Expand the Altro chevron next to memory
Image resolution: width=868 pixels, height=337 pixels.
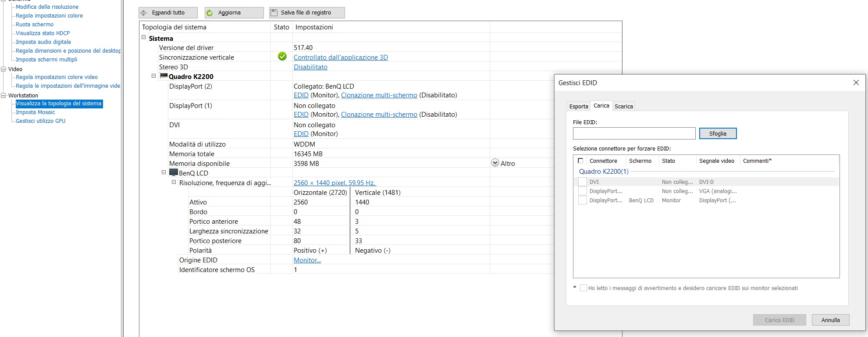pyautogui.click(x=495, y=163)
